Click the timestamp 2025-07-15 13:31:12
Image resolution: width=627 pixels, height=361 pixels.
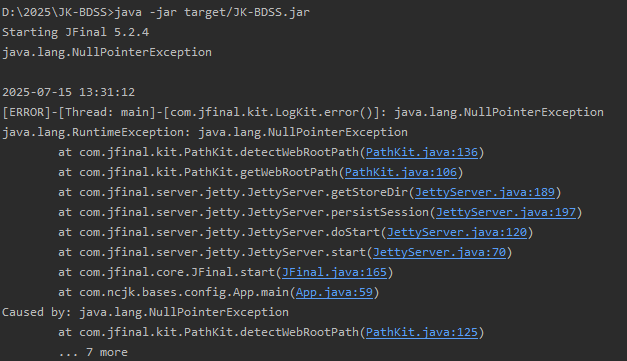(69, 92)
